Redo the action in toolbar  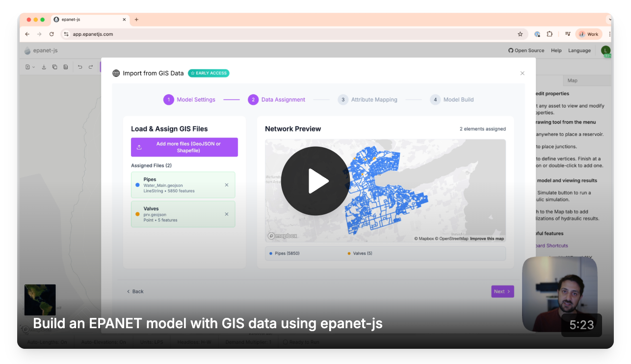pyautogui.click(x=91, y=67)
